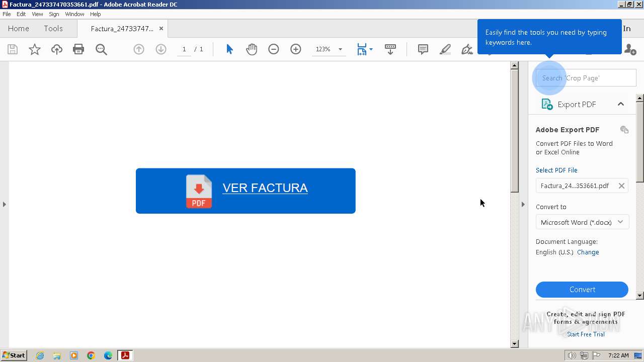Click the Export PDF panel icon
Image resolution: width=644 pixels, height=362 pixels.
[x=547, y=105]
